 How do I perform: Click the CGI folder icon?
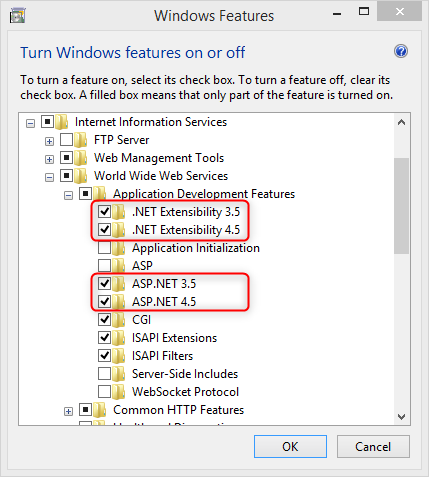tap(118, 320)
